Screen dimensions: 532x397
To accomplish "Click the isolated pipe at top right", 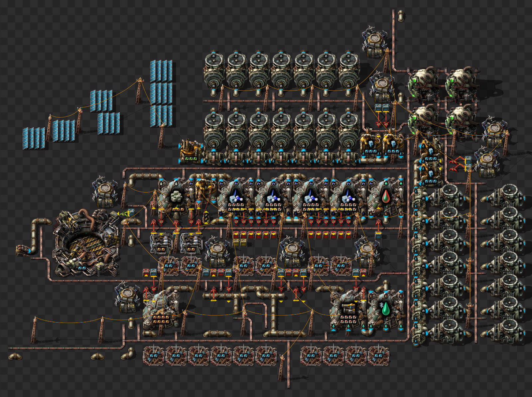I will pyautogui.click(x=401, y=16).
